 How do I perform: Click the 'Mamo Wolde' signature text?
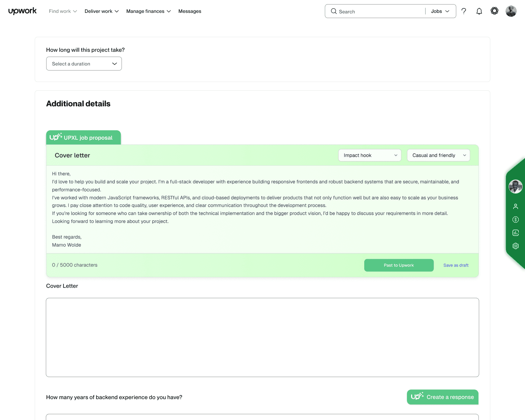[x=67, y=245]
